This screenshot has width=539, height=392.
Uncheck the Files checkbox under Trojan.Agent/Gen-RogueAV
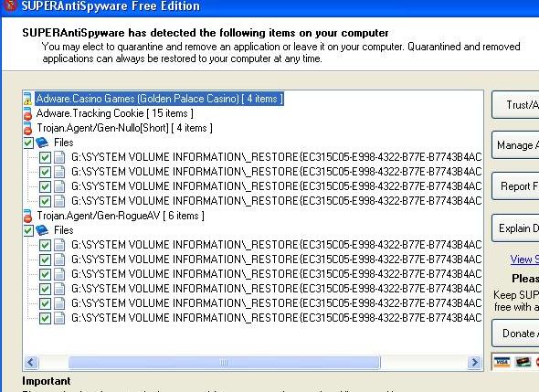(x=28, y=230)
